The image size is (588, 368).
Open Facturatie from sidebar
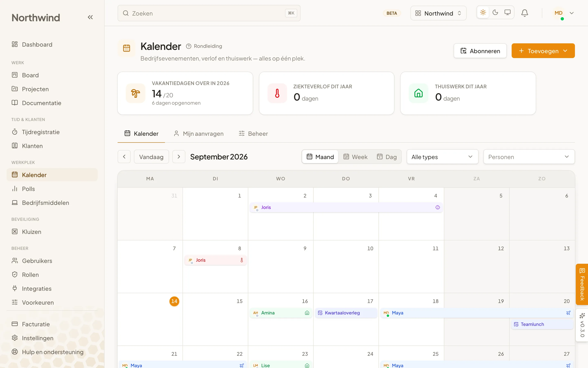click(x=52, y=324)
